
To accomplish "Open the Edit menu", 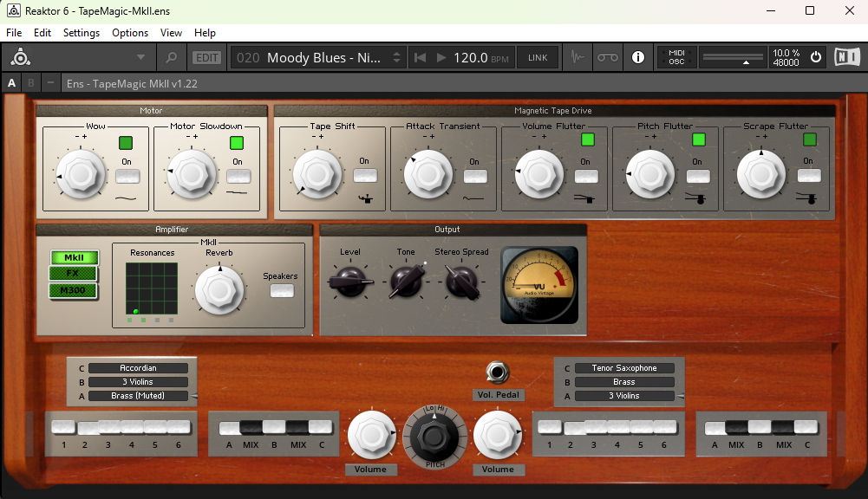I will pos(42,33).
